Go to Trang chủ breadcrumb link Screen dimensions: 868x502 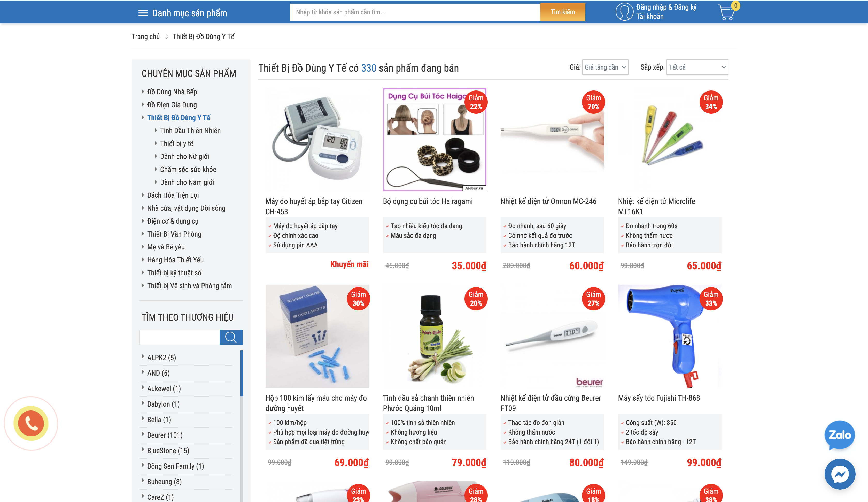(146, 36)
